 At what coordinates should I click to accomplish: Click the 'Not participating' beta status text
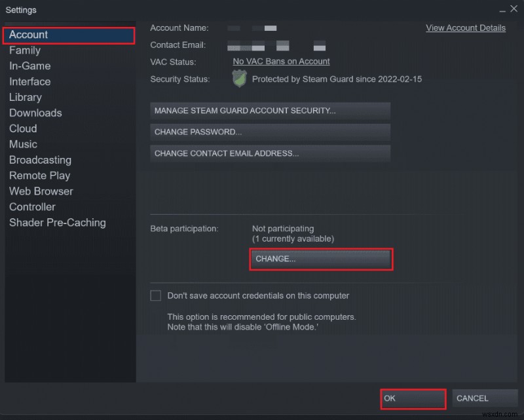click(283, 229)
